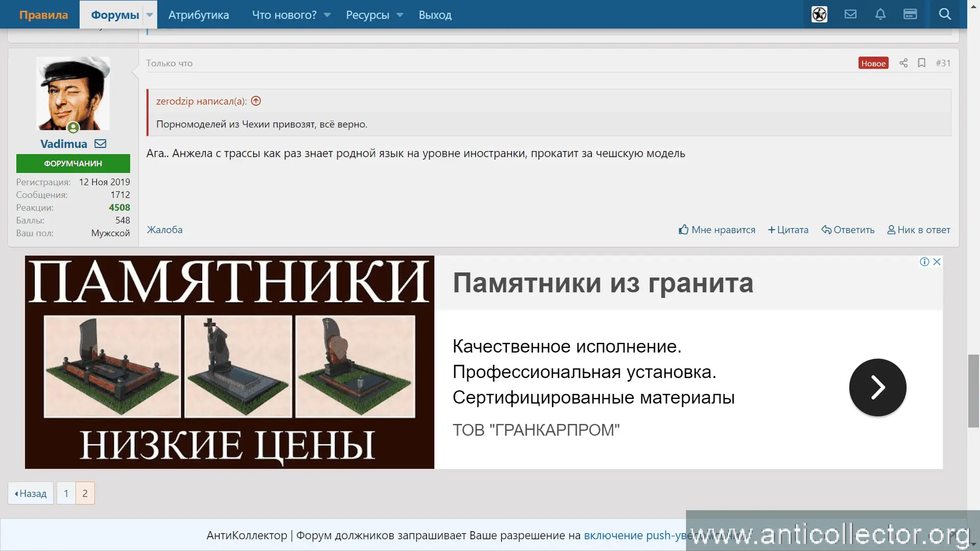Image resolution: width=980 pixels, height=551 pixels.
Task: Click the card icon in the header
Action: [x=910, y=14]
